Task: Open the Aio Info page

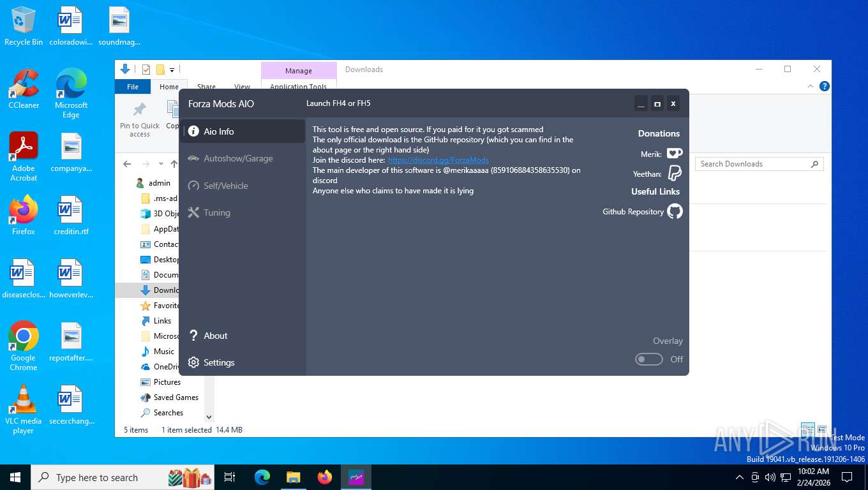Action: [243, 131]
